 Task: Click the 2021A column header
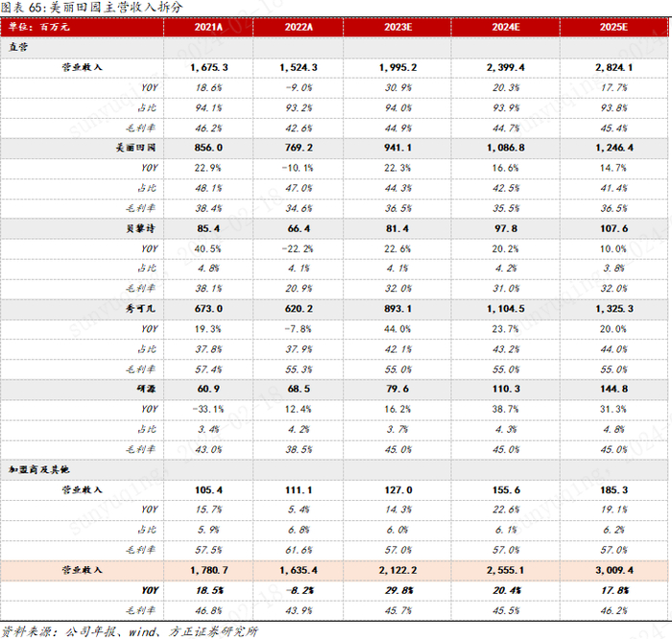click(208, 27)
